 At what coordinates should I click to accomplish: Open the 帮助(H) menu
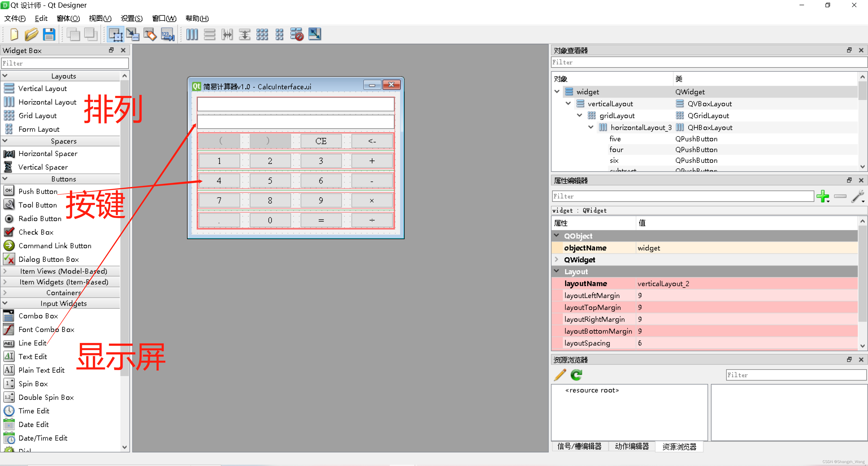[197, 18]
